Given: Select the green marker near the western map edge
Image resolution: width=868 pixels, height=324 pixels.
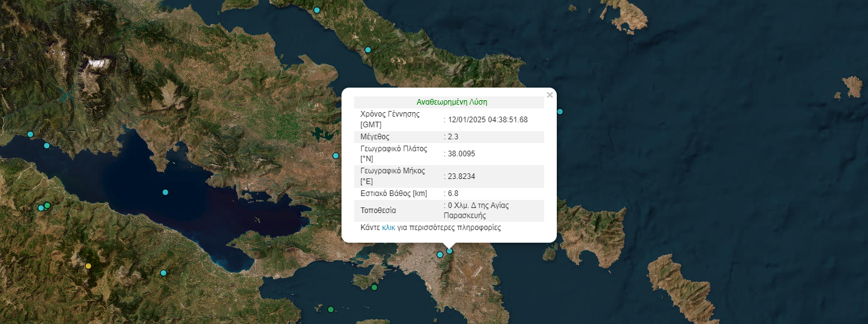Looking at the screenshot, I should tap(47, 205).
